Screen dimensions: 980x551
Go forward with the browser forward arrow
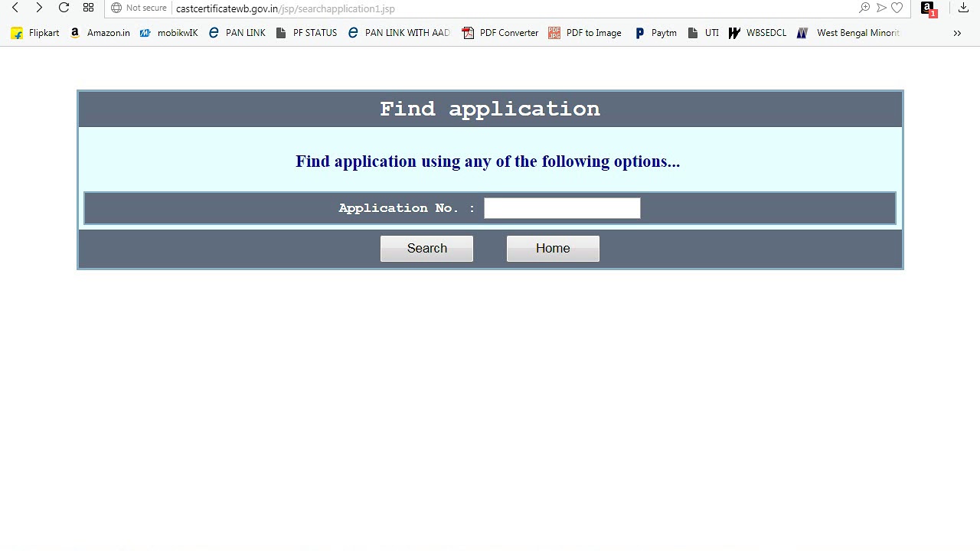39,8
